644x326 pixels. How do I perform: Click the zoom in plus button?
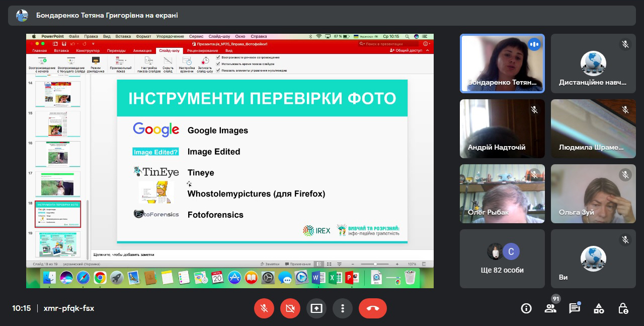coord(397,264)
